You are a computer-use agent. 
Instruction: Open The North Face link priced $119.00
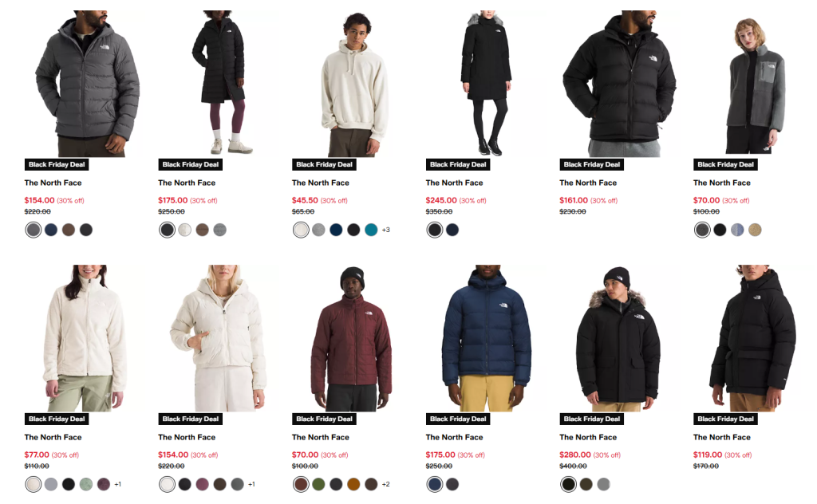point(721,437)
